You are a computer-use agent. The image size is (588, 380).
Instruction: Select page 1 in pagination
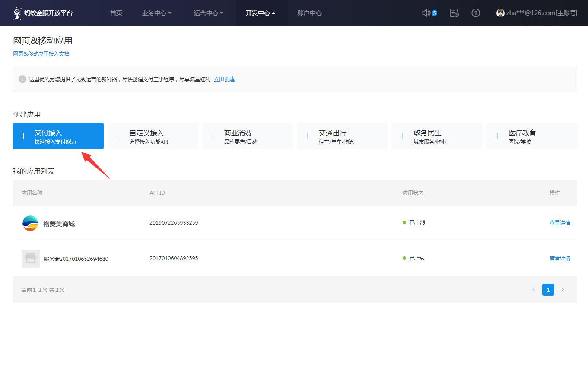pyautogui.click(x=548, y=290)
